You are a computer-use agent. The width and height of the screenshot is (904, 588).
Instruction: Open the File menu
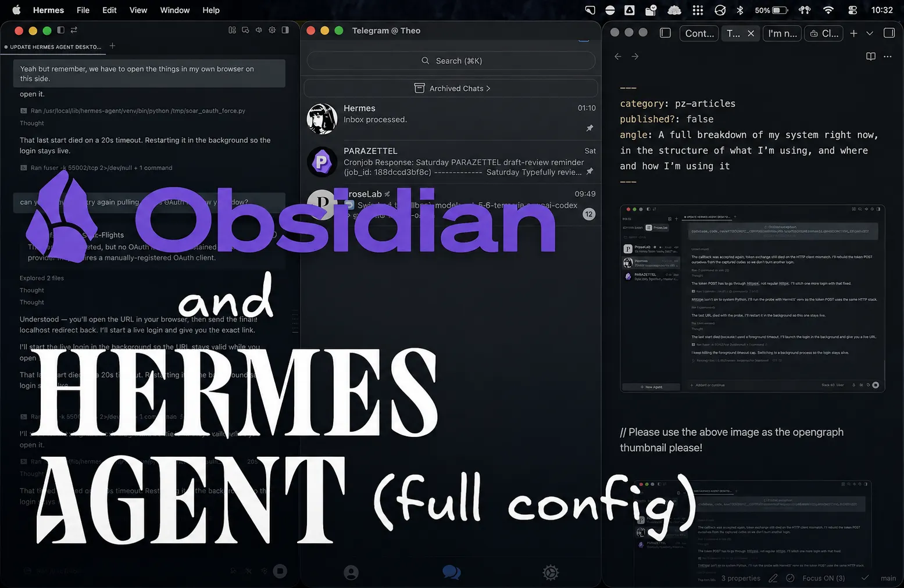tap(83, 10)
